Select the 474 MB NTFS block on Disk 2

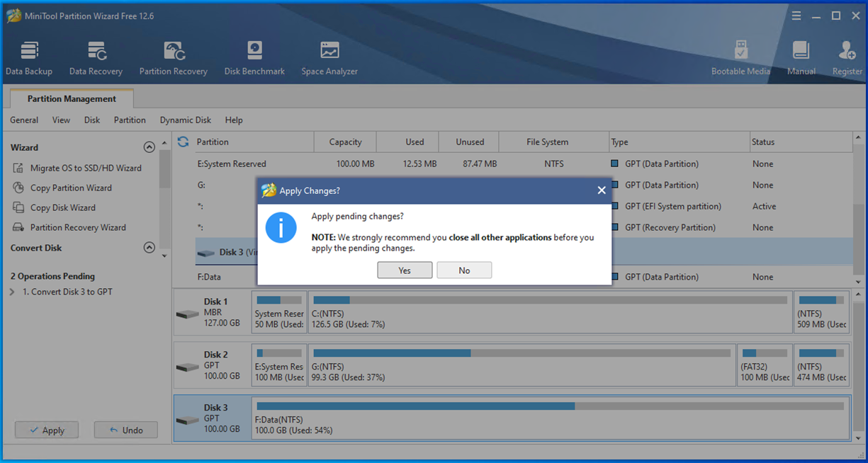[821, 365]
